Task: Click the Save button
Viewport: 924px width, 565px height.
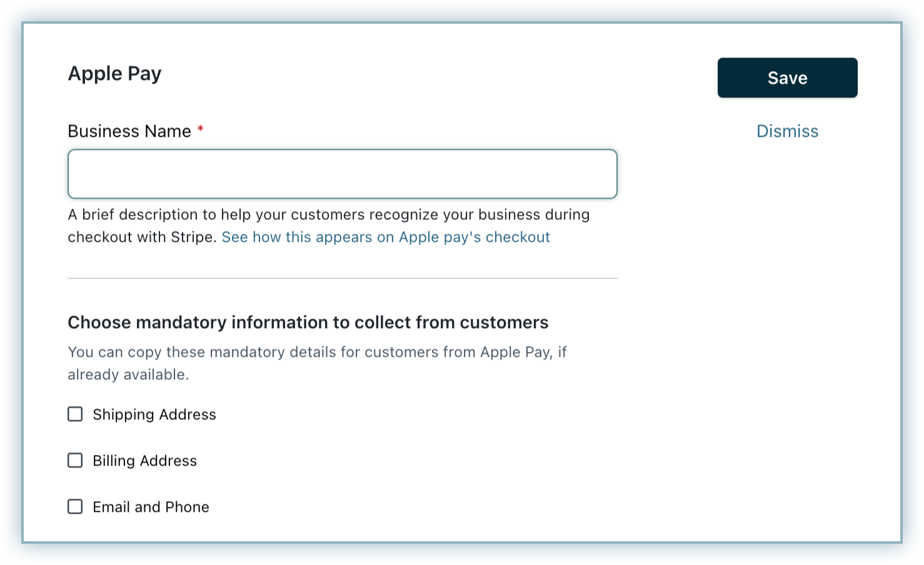Action: 787,77
